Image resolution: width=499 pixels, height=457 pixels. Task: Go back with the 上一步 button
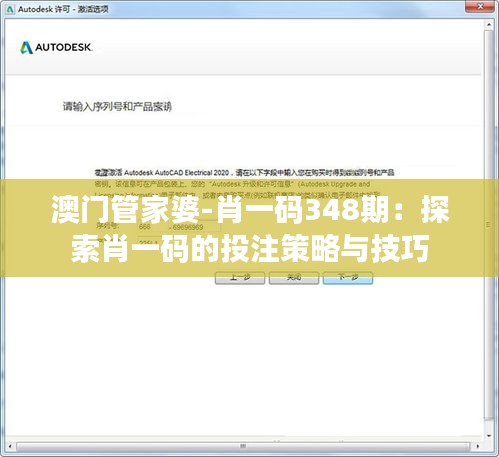(240, 277)
